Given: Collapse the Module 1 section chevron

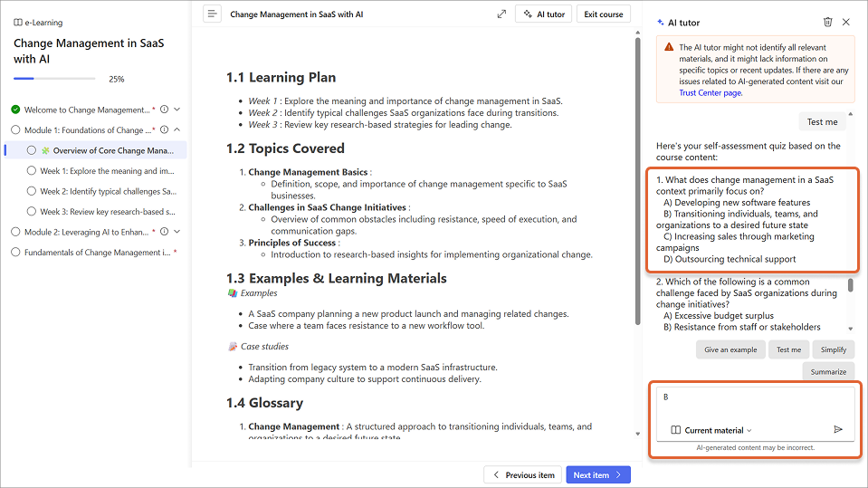Looking at the screenshot, I should click(x=177, y=130).
